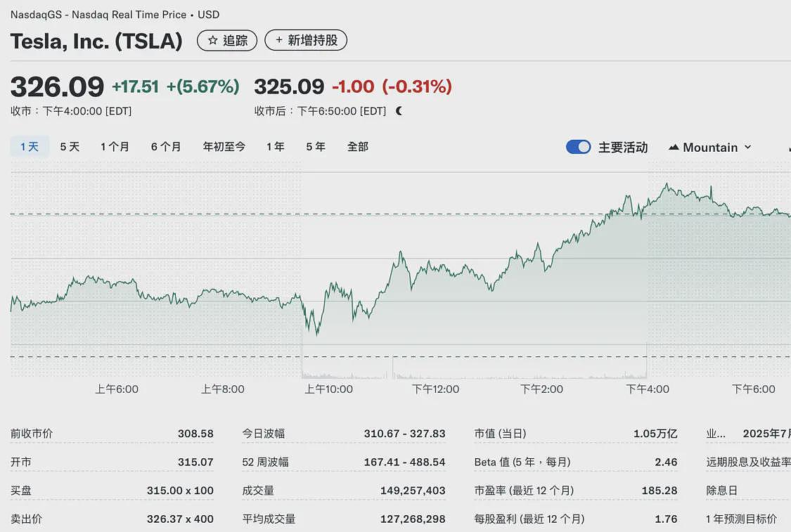Click the 追踪 star follow button
This screenshot has width=791, height=532.
(x=227, y=40)
